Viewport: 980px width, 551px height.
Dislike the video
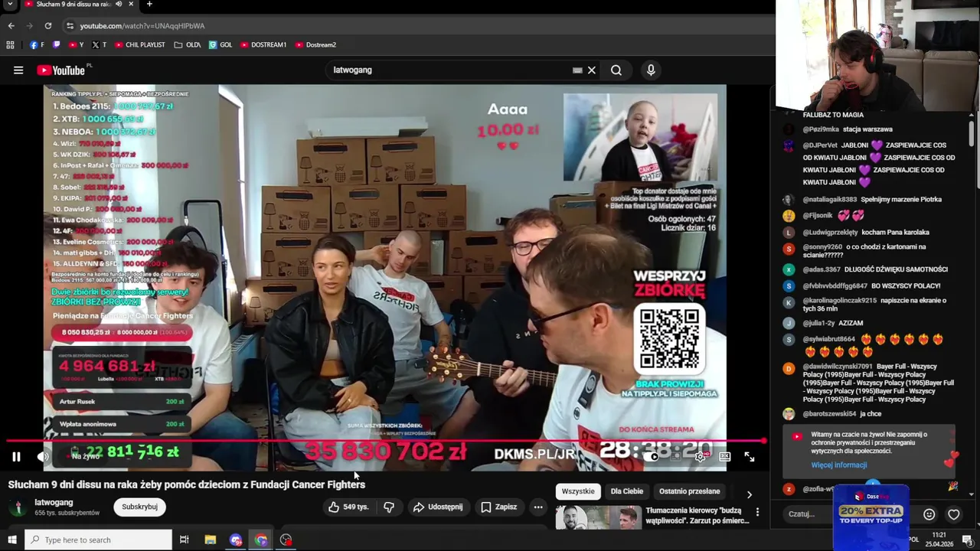pyautogui.click(x=389, y=507)
